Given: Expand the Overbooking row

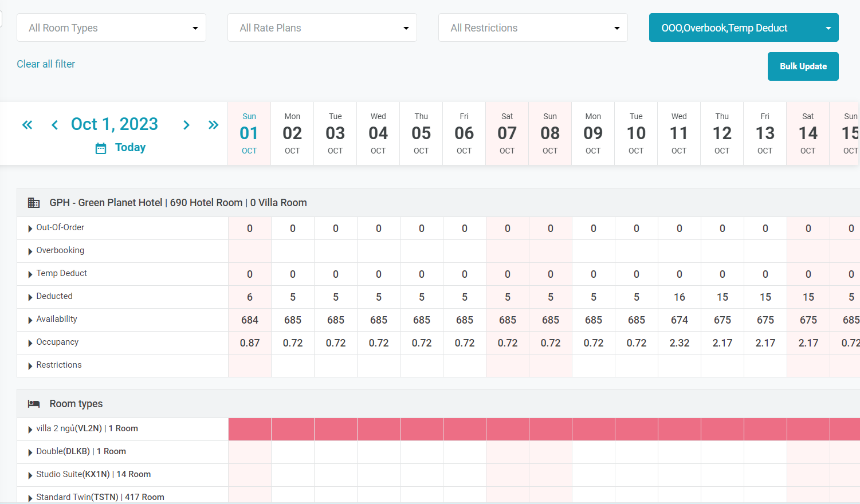Looking at the screenshot, I should [30, 251].
